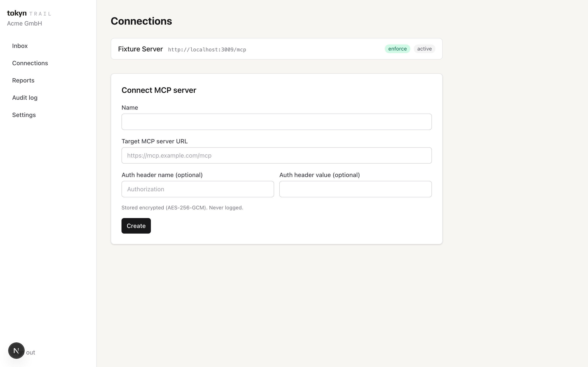View the Audit log

[x=25, y=98]
